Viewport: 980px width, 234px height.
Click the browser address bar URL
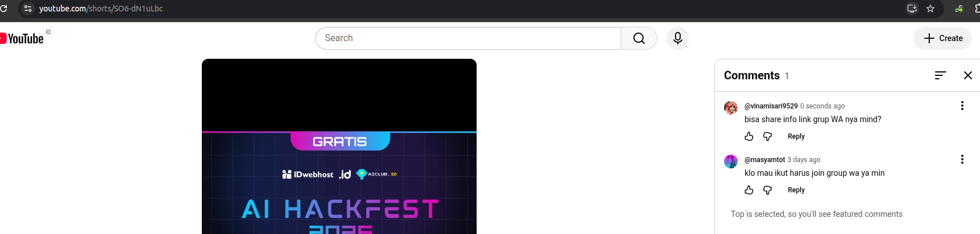pos(101,9)
